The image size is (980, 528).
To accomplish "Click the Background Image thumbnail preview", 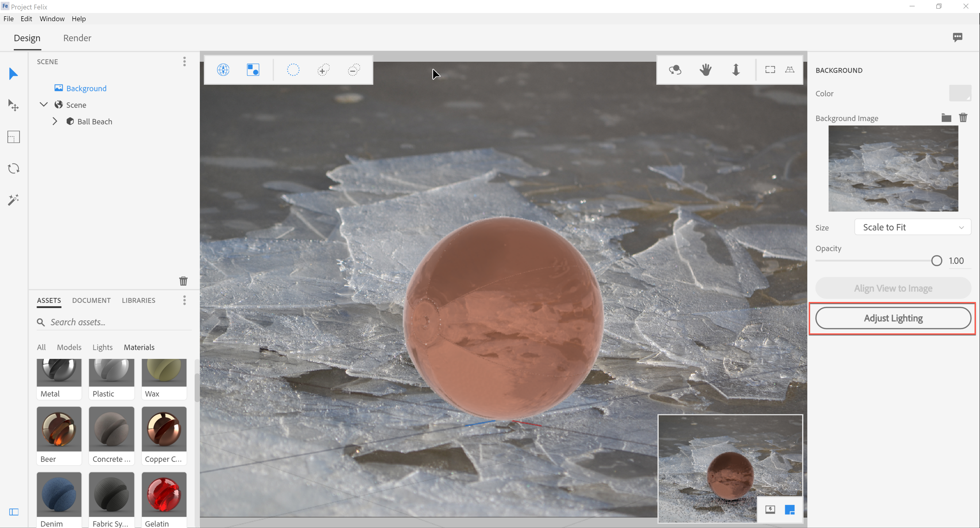I will [893, 168].
